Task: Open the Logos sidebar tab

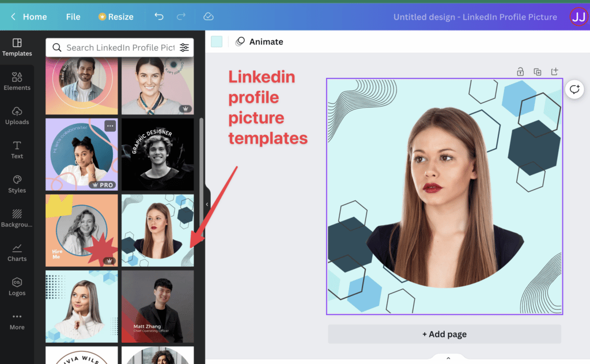Action: coord(17,287)
